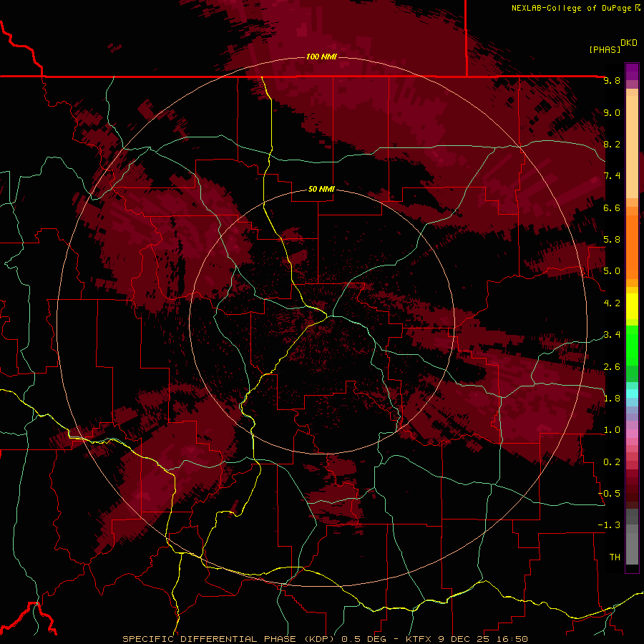The image size is (644, 644).
Task: Click the 3.4 value on color scale
Action: 612,335
